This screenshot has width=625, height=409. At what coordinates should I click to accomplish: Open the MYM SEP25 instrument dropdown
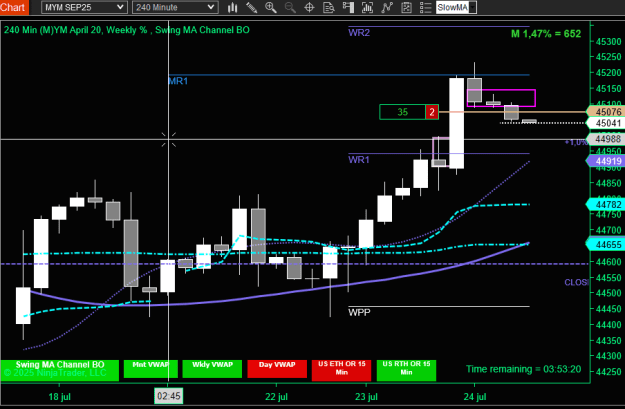(84, 7)
